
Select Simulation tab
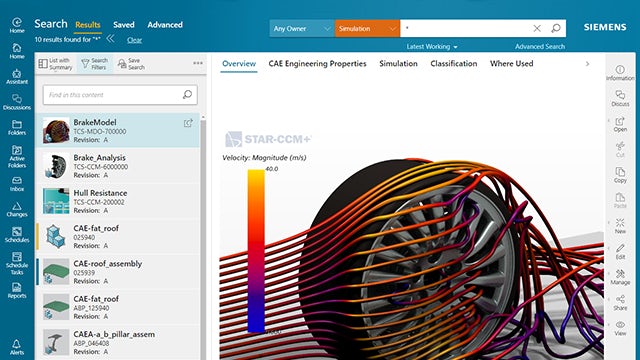point(398,64)
